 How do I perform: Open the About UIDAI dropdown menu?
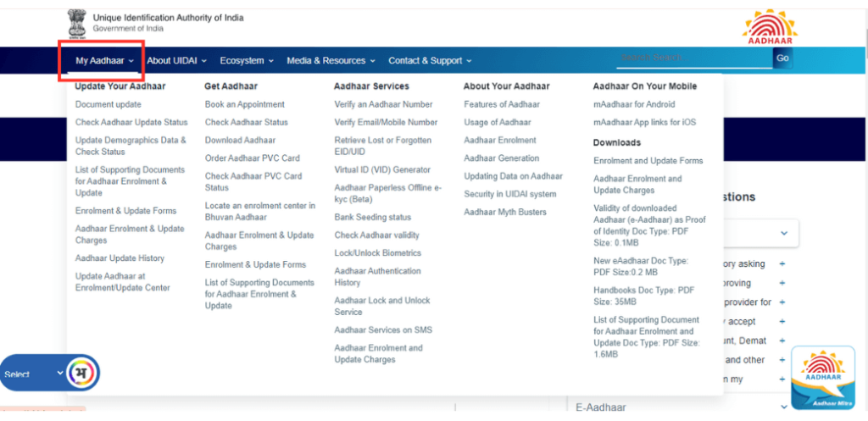point(175,61)
